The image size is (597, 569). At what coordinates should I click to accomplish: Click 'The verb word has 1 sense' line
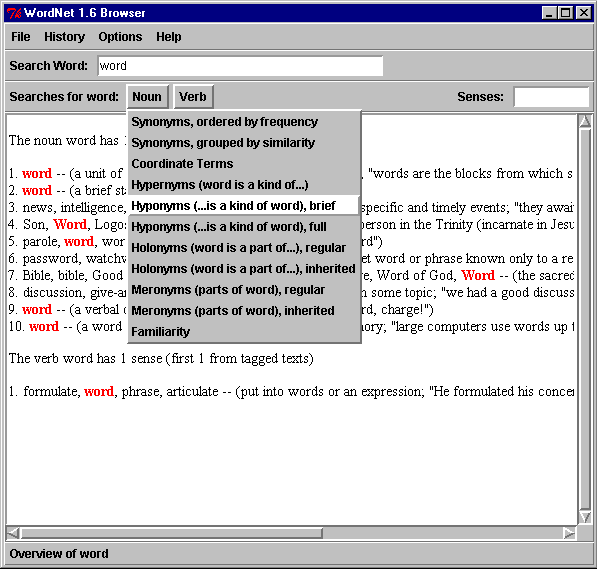[161, 359]
